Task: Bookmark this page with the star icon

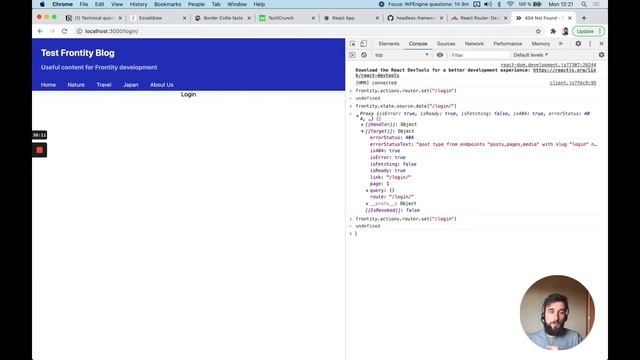Action: [538, 31]
